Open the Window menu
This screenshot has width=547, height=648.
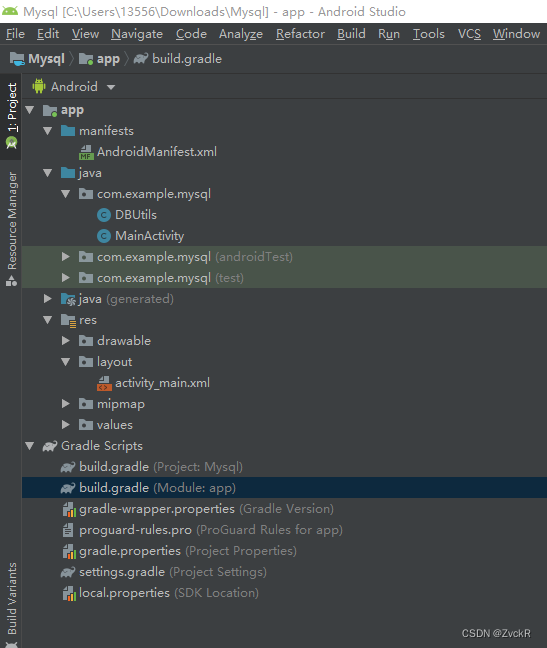[x=516, y=33]
